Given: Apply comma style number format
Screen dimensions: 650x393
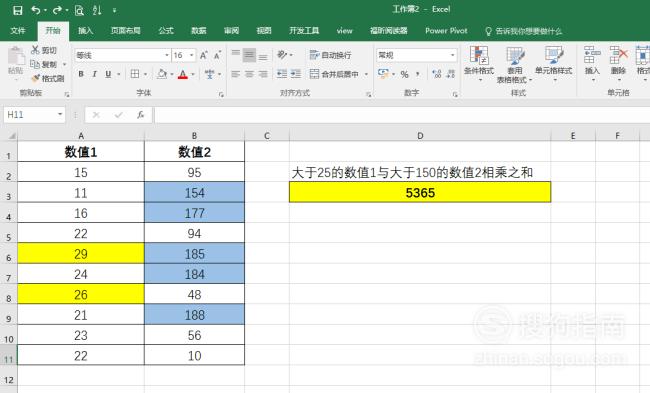Looking at the screenshot, I should pyautogui.click(x=418, y=74).
